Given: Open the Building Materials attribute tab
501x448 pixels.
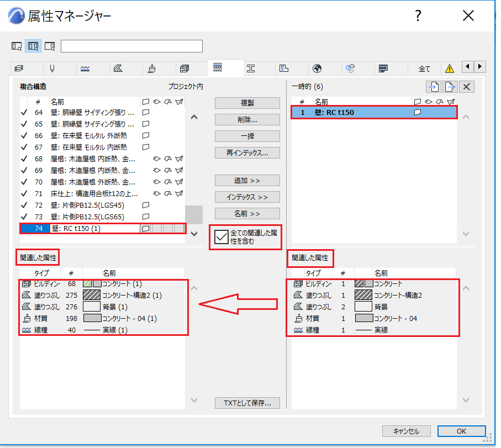Looking at the screenshot, I should pyautogui.click(x=184, y=68).
